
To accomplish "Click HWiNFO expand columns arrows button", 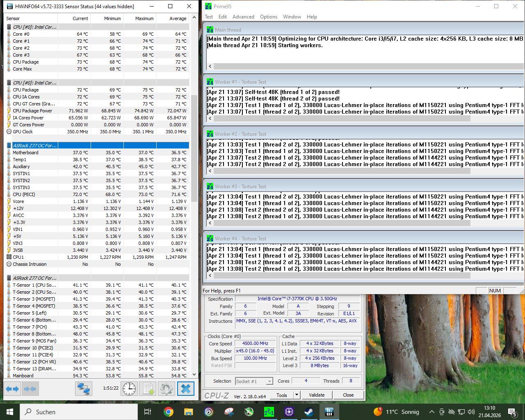I will coord(12,388).
